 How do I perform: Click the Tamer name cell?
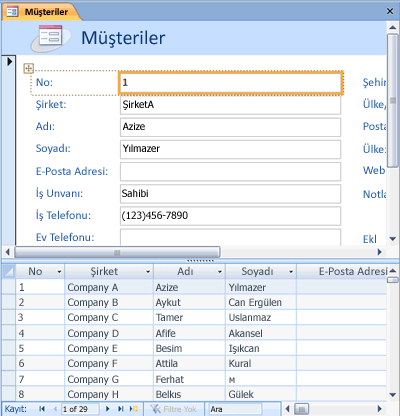[189, 317]
